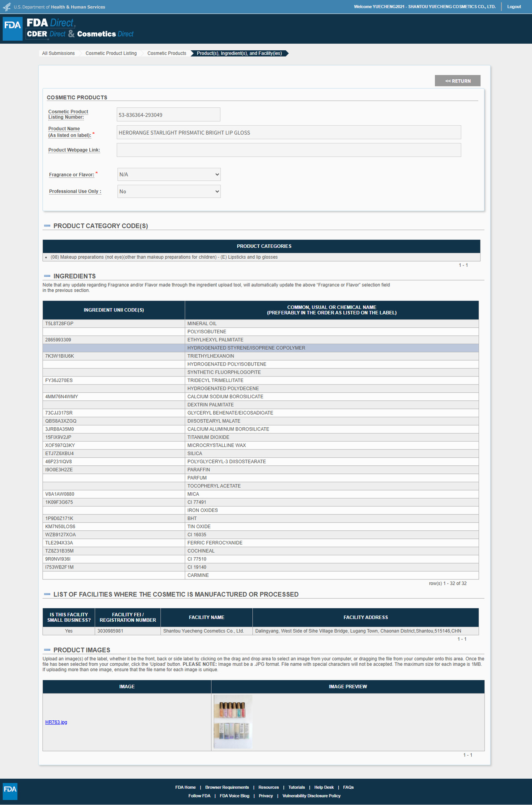Select the DEXTRIN PALMITATE row
The image size is (532, 805).
tap(260, 405)
